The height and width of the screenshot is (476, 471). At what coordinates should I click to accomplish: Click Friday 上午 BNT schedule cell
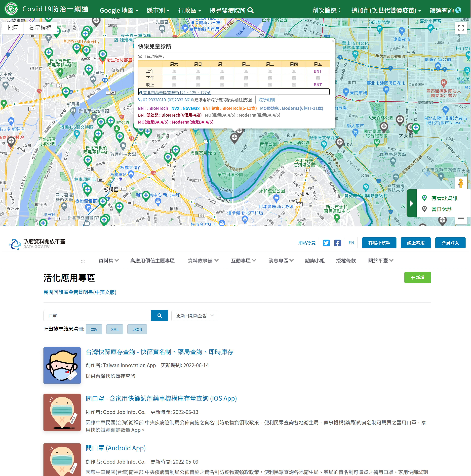pos(318,71)
